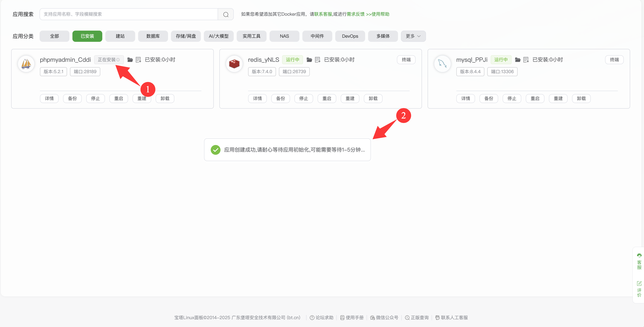Switch to the 全部 category tab

(x=54, y=36)
